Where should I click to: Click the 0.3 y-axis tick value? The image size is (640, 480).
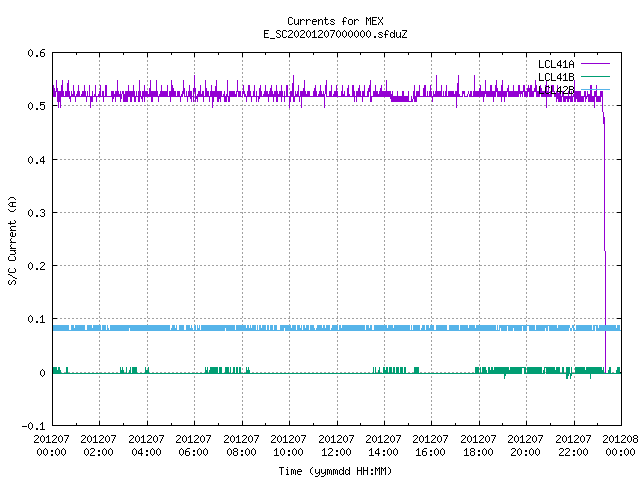tap(37, 213)
